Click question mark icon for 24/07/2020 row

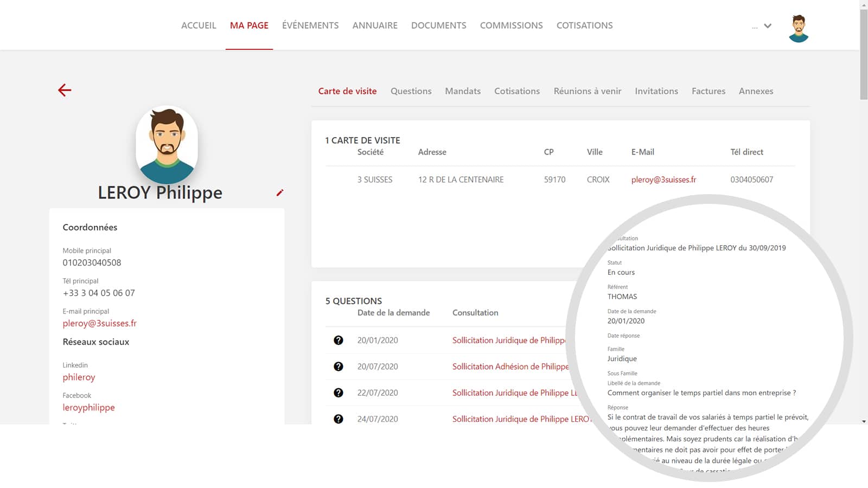click(x=339, y=419)
